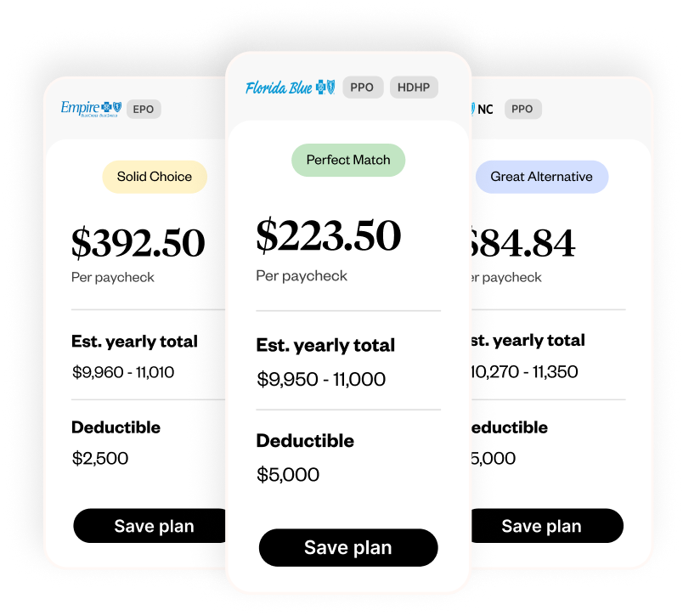
Task: Save the Florida Blue $223.50 plan
Action: [348, 548]
